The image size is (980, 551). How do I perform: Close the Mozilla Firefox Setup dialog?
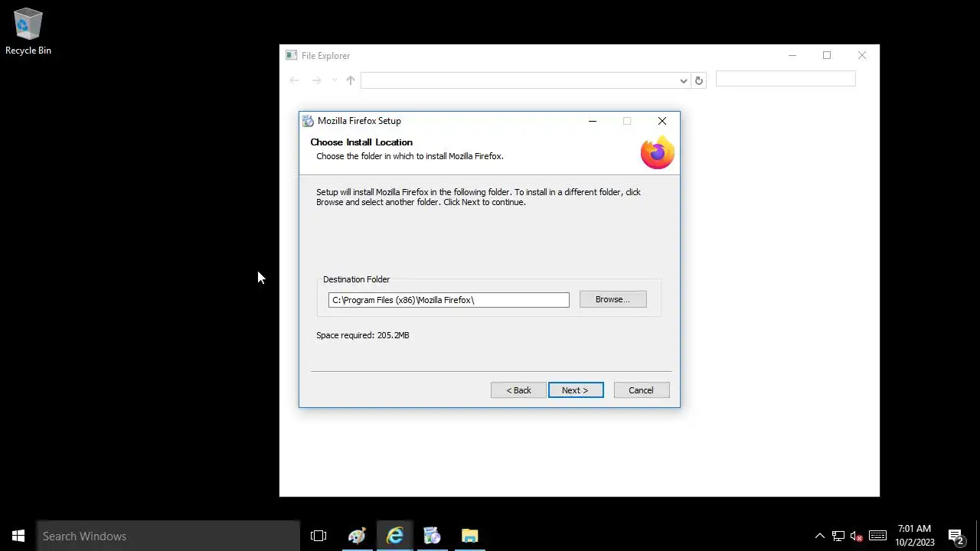pyautogui.click(x=662, y=121)
